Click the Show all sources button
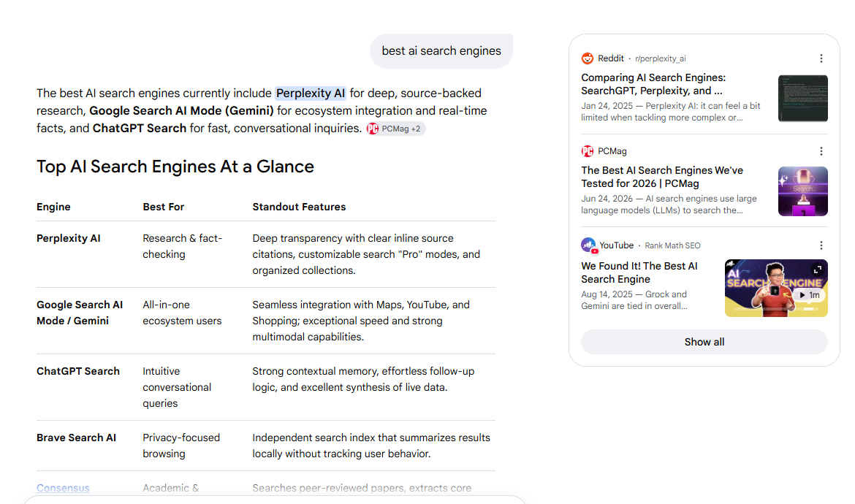 [704, 342]
